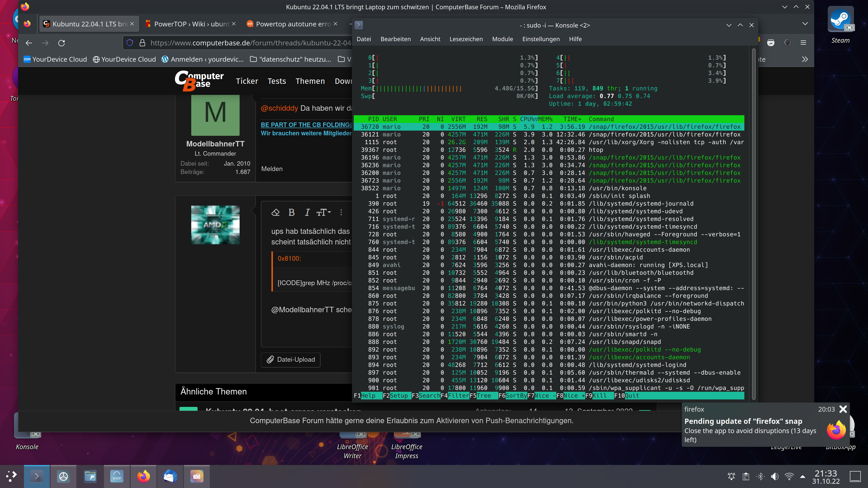
Task: Switch to PowerTOP Wiki tab
Action: [191, 24]
